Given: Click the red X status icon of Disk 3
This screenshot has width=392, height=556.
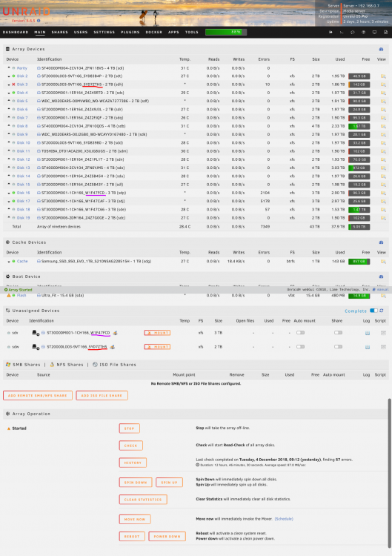Looking at the screenshot, I should point(14,85).
